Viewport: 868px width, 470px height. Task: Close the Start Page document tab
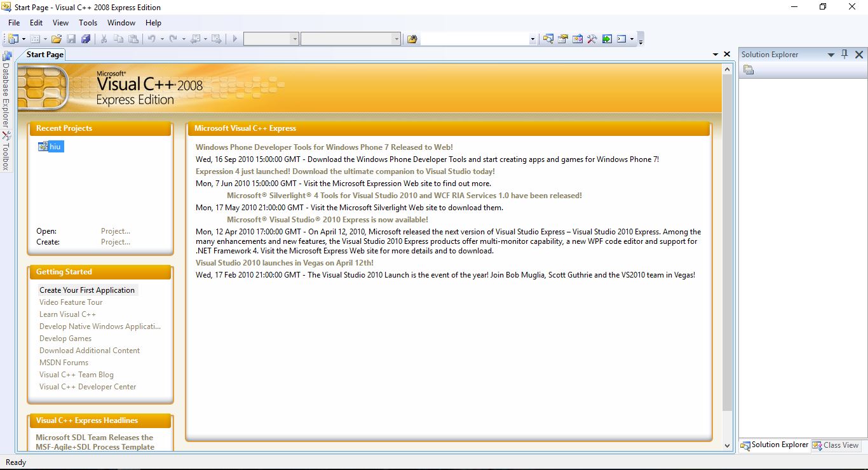(x=727, y=55)
